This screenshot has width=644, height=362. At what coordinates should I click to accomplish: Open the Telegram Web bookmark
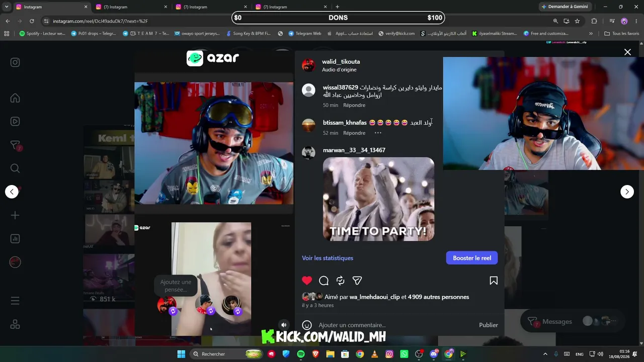click(x=304, y=34)
